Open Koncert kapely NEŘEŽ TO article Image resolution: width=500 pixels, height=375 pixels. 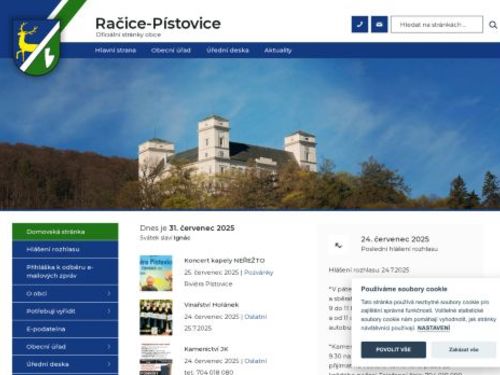pyautogui.click(x=224, y=260)
